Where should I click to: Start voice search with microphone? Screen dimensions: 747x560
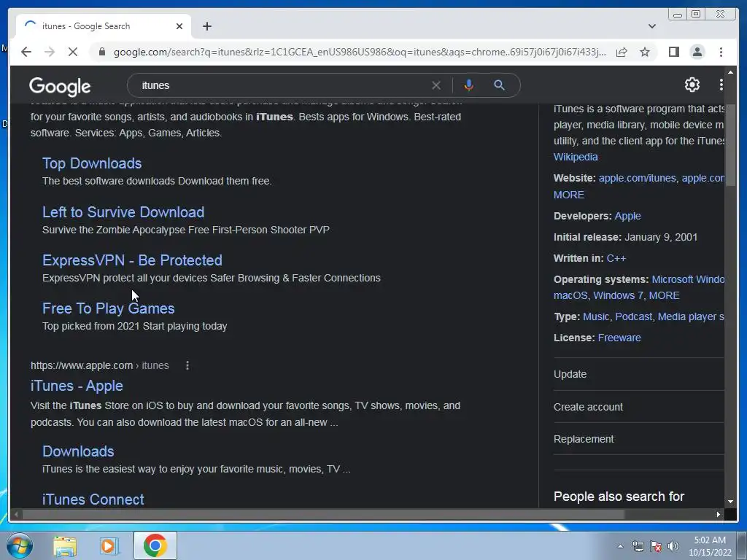469,85
